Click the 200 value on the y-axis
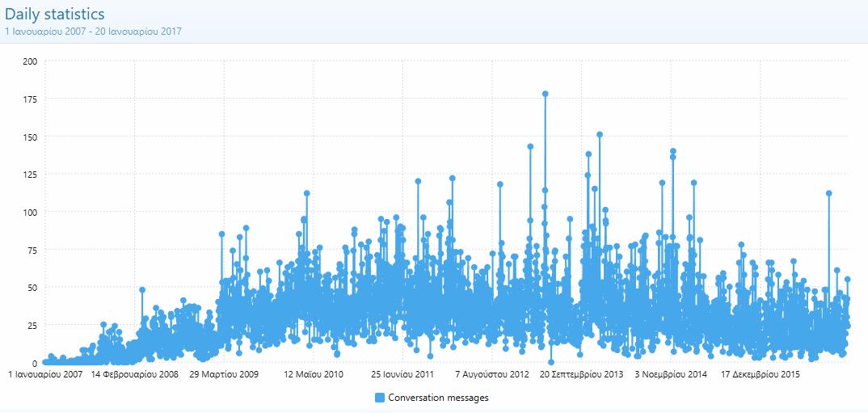868x413 pixels. click(x=30, y=61)
